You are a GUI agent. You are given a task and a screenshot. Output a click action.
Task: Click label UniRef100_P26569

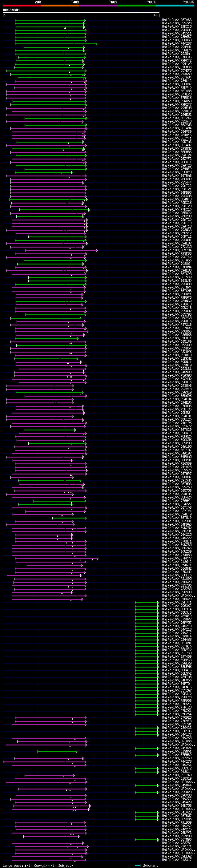177,464
